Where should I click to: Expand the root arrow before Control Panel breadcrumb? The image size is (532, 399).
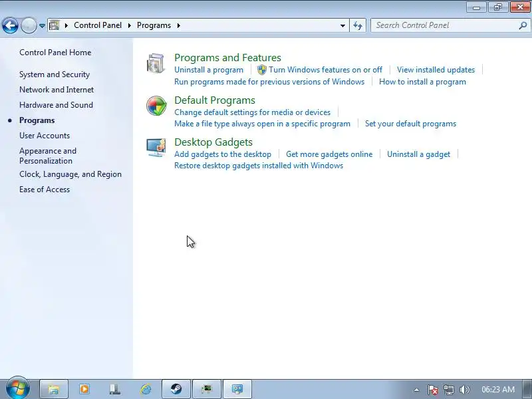[x=66, y=25]
